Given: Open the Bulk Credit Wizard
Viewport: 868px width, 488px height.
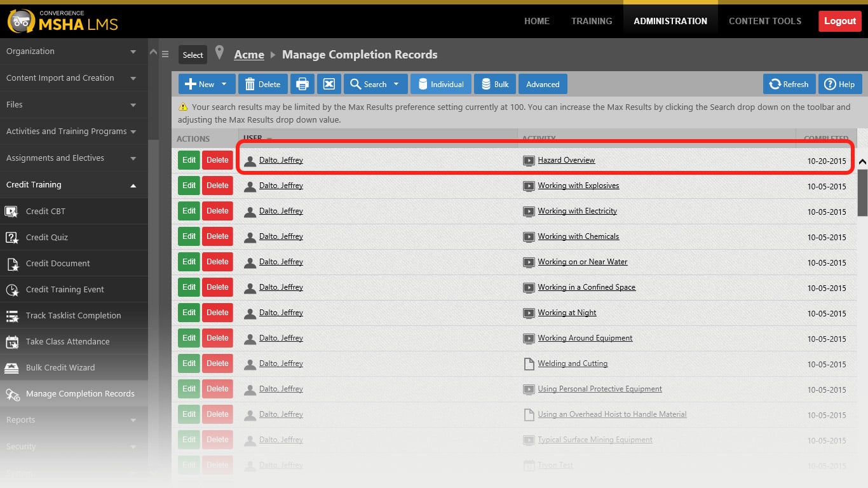Looking at the screenshot, I should click(x=60, y=367).
